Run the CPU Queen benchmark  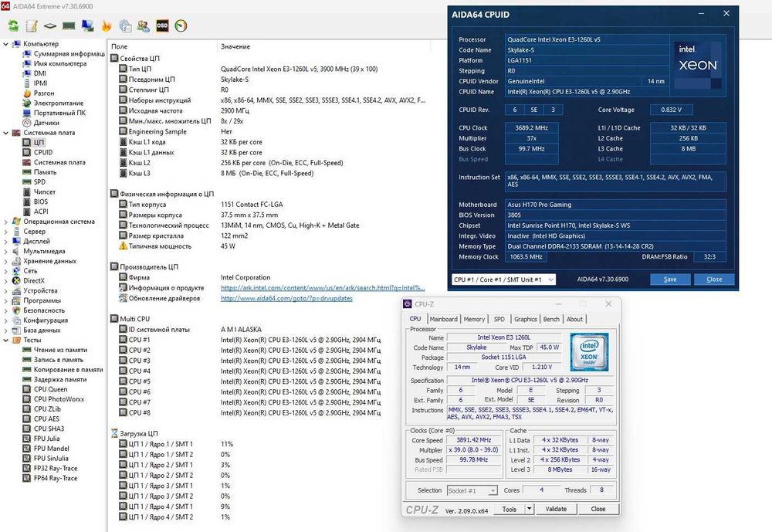[50, 389]
